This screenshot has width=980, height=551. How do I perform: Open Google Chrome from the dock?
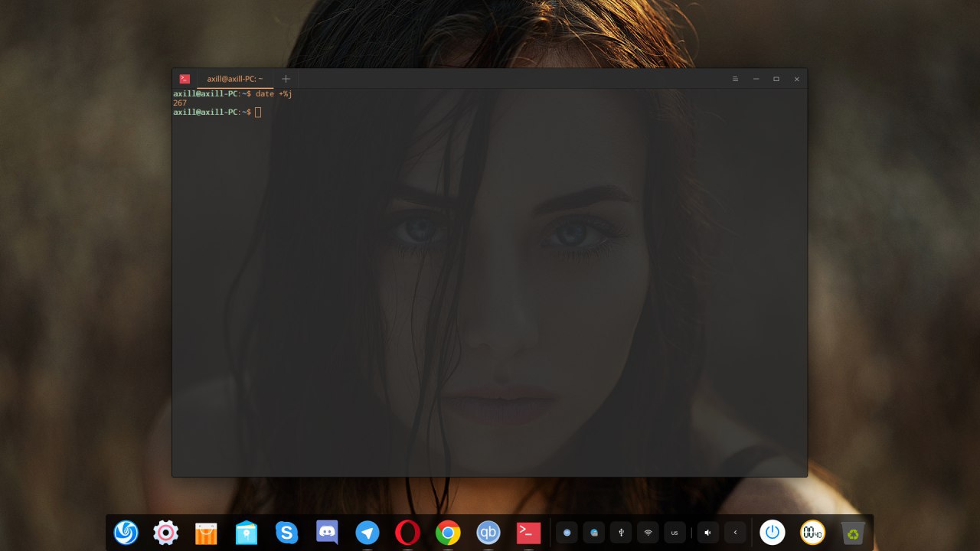(448, 532)
